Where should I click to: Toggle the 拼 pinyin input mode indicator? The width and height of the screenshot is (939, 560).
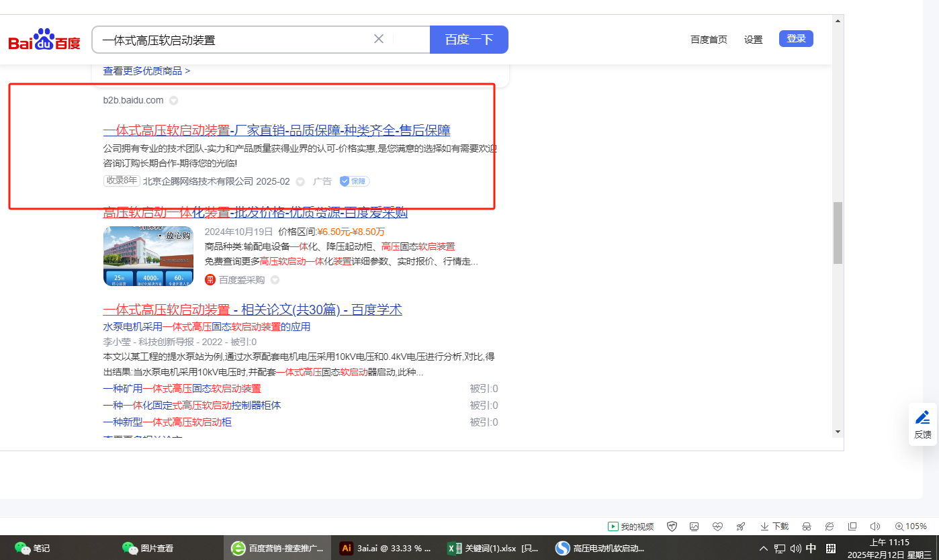[830, 549]
